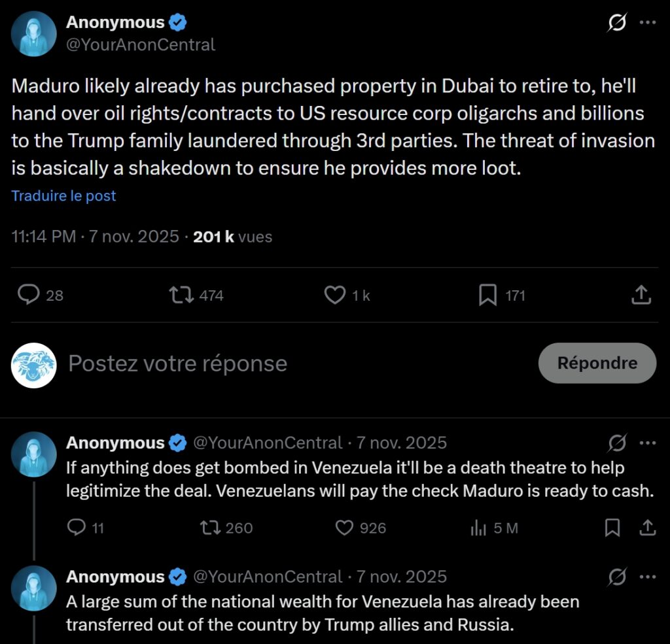Open more options on national wealth reply
This screenshot has width=670, height=644.
pyautogui.click(x=648, y=576)
